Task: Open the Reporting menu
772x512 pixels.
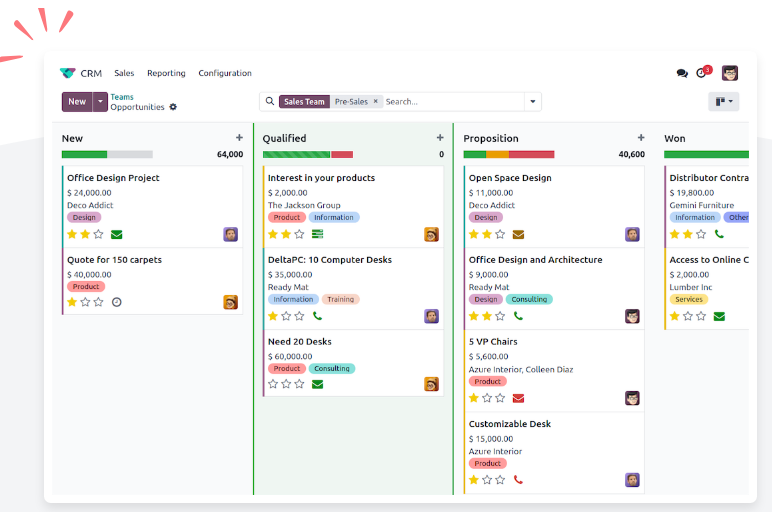Action: click(x=166, y=73)
